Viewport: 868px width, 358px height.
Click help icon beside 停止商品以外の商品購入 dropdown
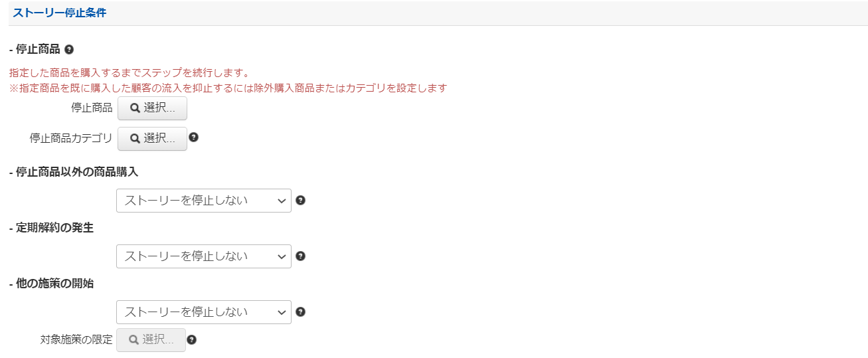300,200
